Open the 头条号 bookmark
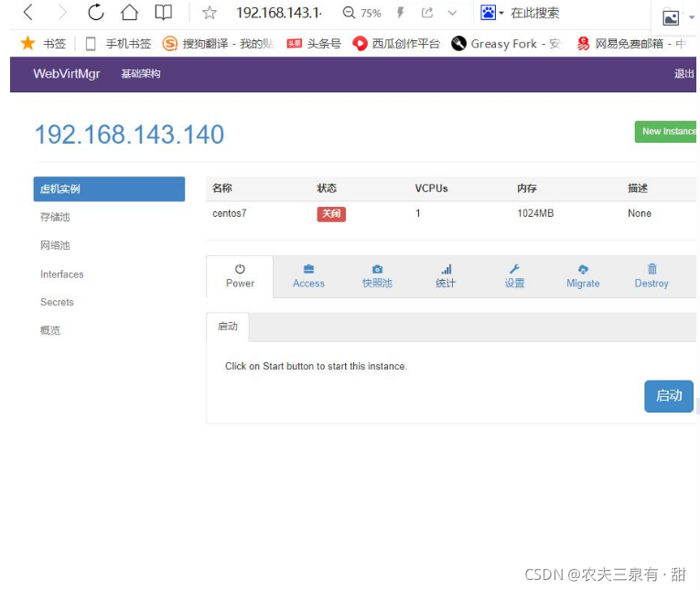 (x=313, y=44)
